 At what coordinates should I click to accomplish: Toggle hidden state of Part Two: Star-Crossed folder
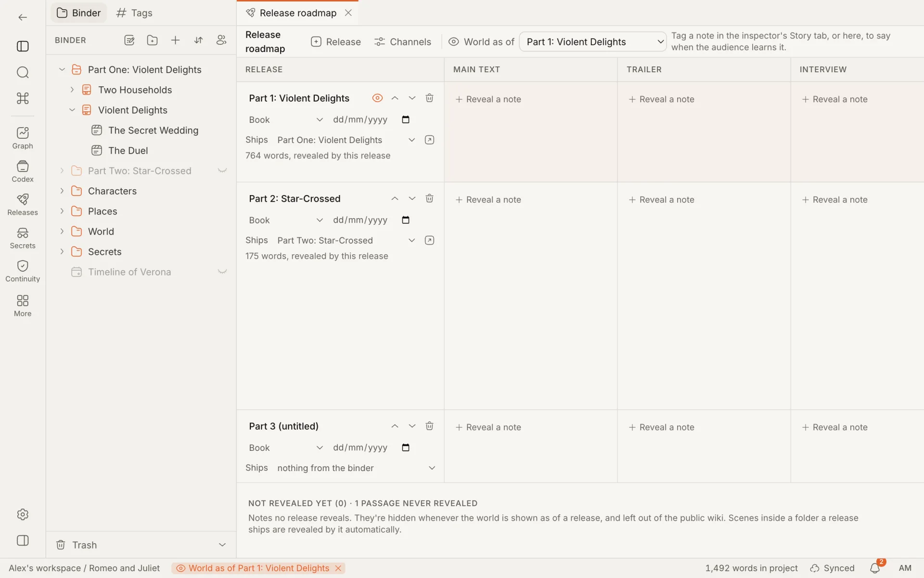click(222, 171)
